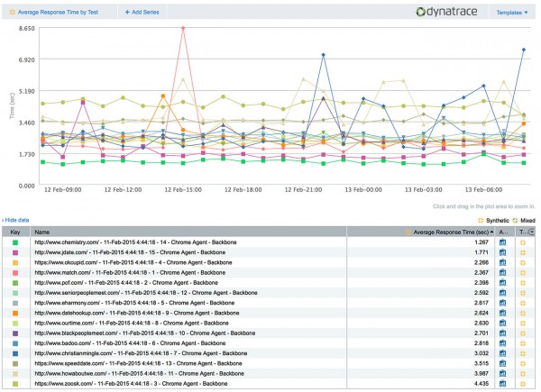Viewport: 541px width, 392px height.
Task: Click synthetic type icon in eharmony.com row
Action: (523, 303)
